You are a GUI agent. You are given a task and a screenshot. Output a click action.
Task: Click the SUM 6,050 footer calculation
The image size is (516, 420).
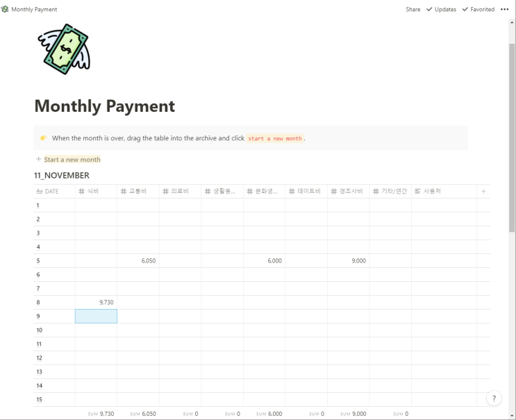coord(143,414)
